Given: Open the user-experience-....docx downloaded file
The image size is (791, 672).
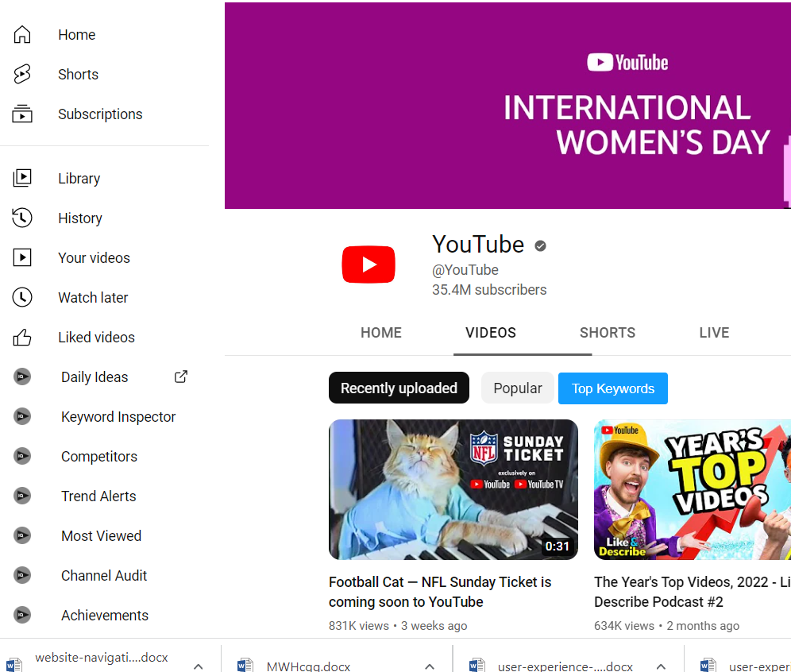Looking at the screenshot, I should [565, 666].
